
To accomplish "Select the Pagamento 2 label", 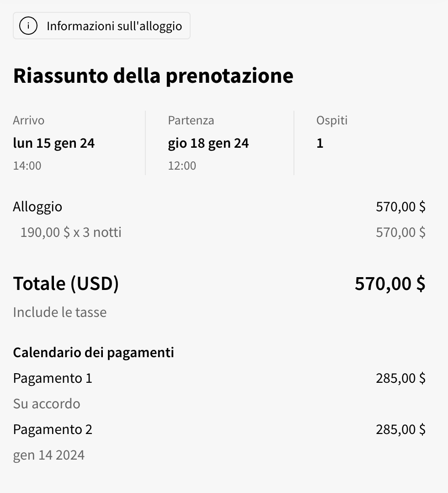I will [x=53, y=429].
